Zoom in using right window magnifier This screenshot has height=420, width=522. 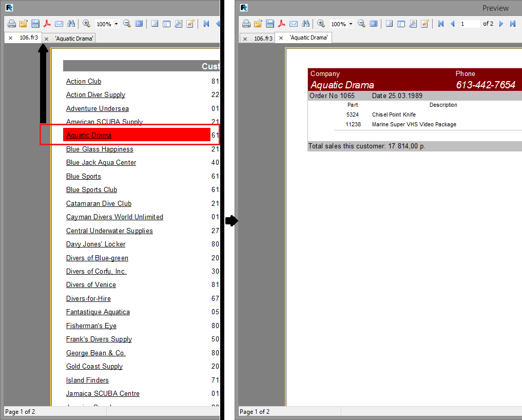pyautogui.click(x=321, y=24)
